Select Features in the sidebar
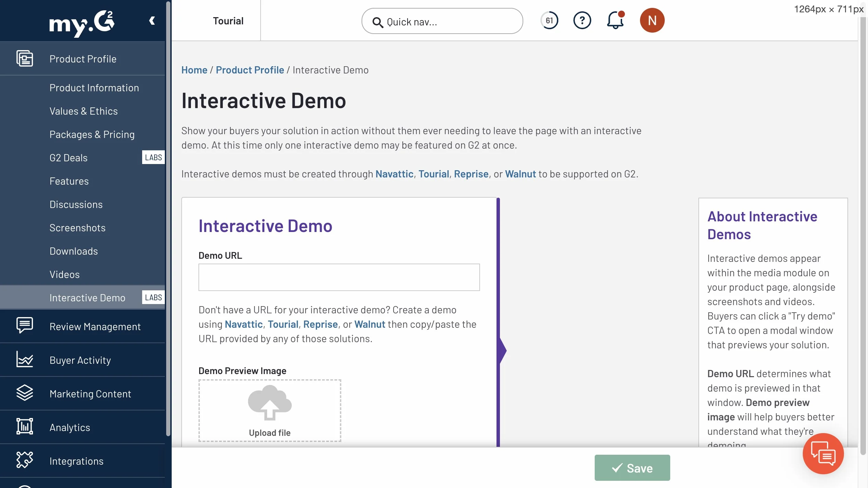This screenshot has width=868, height=488. click(69, 181)
